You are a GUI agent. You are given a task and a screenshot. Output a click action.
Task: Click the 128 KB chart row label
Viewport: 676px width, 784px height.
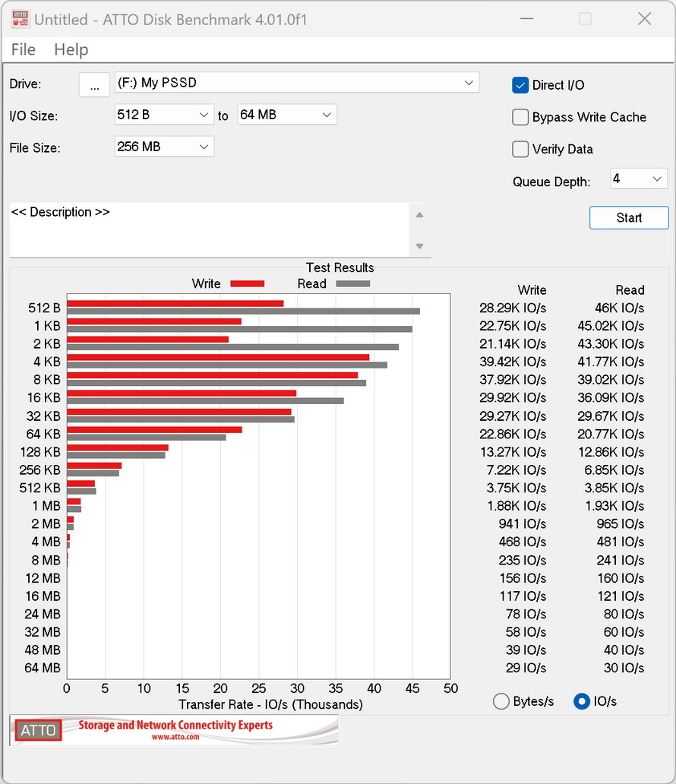click(x=40, y=452)
